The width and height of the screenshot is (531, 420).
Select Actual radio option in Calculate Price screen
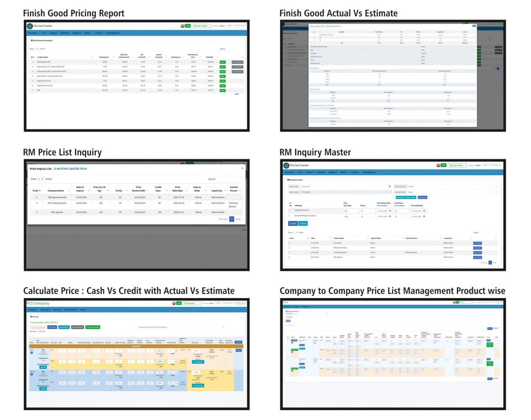click(31, 330)
